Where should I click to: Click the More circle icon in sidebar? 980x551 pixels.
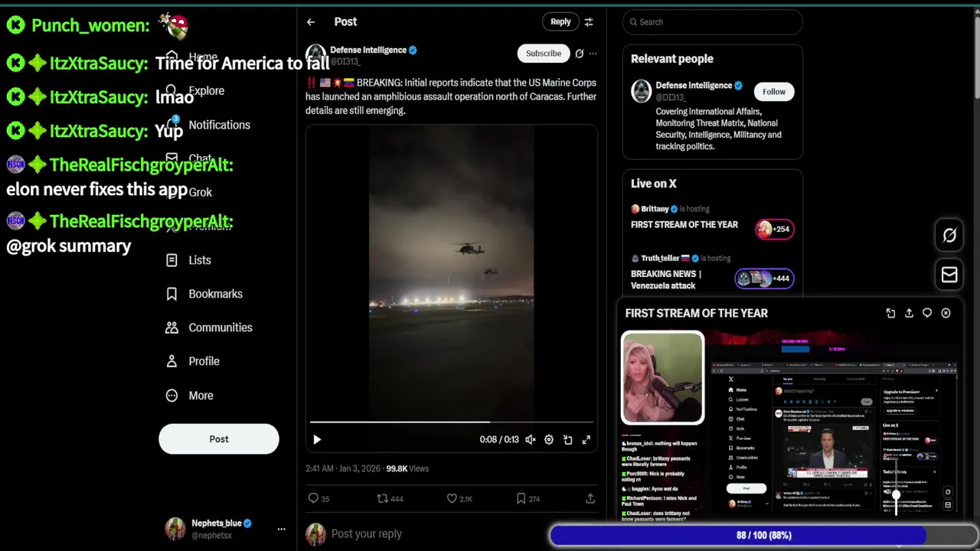tap(172, 396)
